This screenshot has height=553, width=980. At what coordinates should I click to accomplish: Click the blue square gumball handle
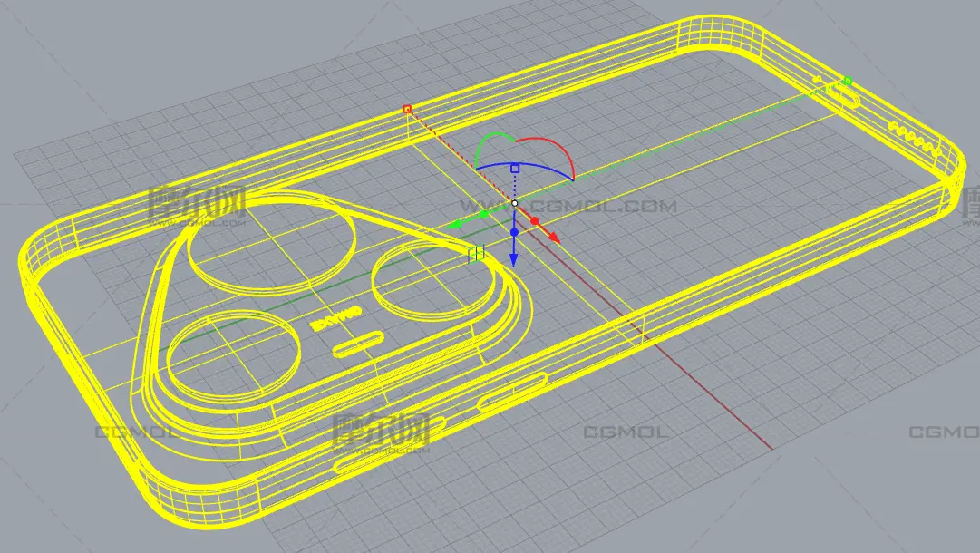coord(515,169)
